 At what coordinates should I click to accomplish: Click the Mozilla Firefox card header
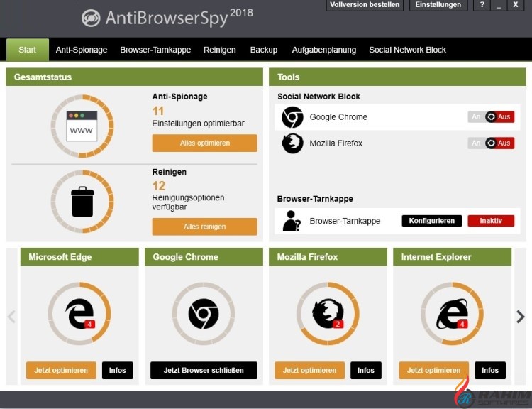[328, 257]
